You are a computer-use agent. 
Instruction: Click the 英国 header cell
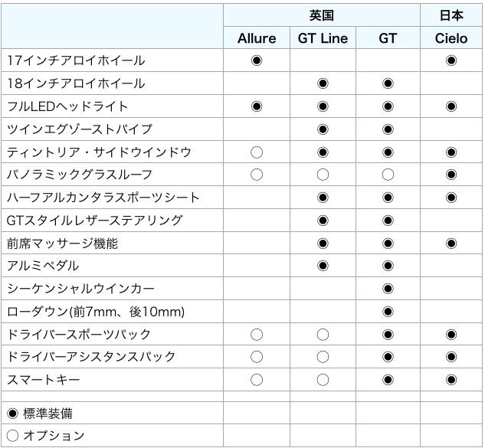point(322,15)
